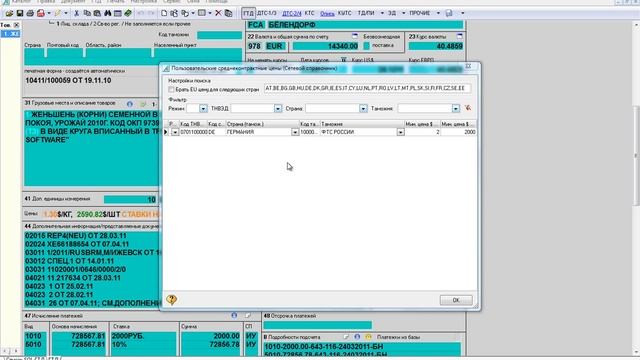Click the invoice sum field 14340.00
Viewport: 640px width, 360px height.
[x=326, y=46]
